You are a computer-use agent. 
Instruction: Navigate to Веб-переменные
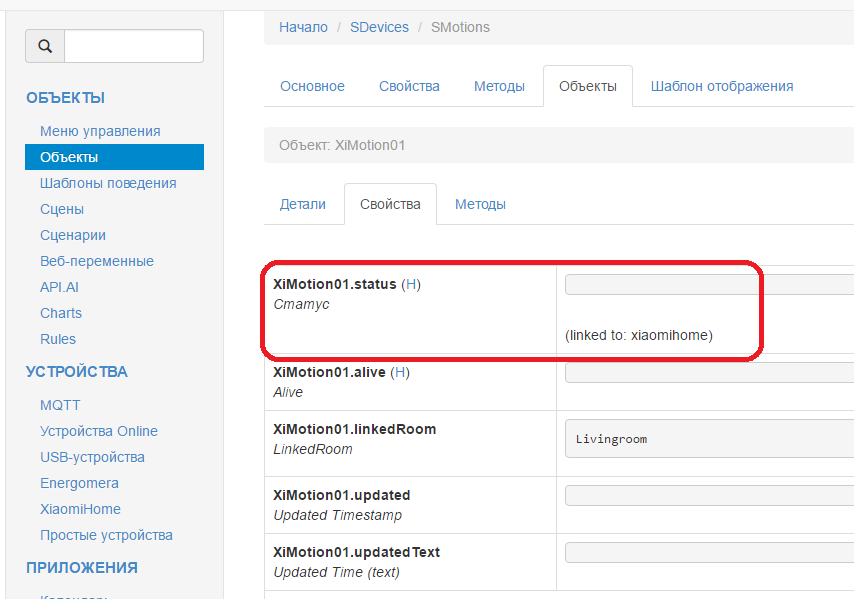pyautogui.click(x=97, y=261)
